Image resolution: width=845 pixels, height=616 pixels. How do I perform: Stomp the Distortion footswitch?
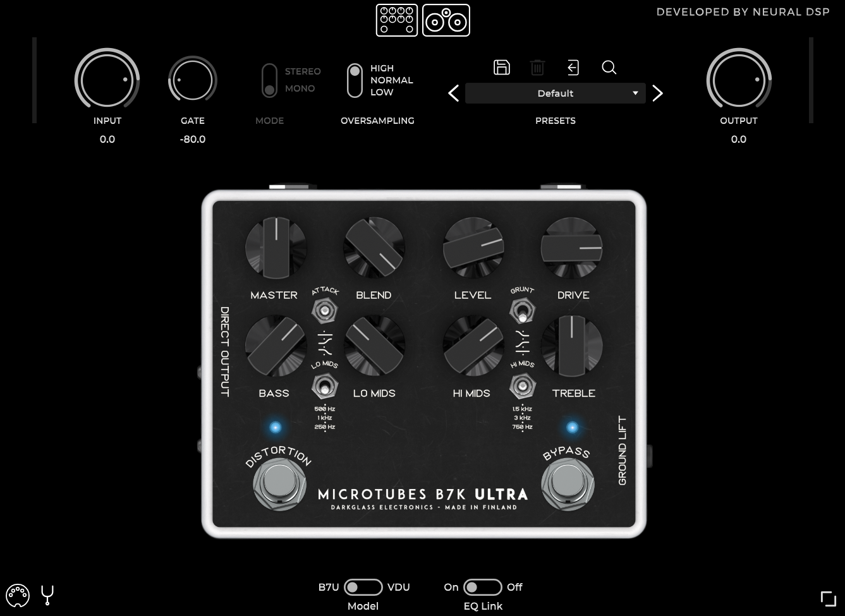click(x=279, y=484)
